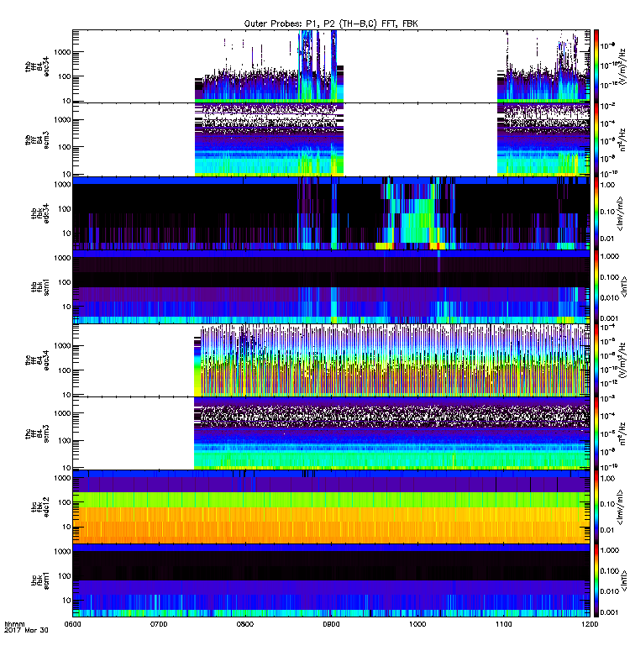
Task: Select the 'thc fbk scm1' panel label
Action: click(x=39, y=580)
